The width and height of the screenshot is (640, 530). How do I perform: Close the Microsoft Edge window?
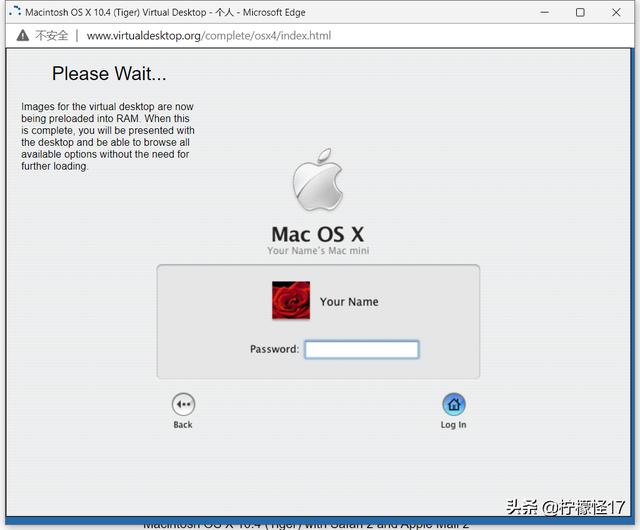(x=616, y=12)
